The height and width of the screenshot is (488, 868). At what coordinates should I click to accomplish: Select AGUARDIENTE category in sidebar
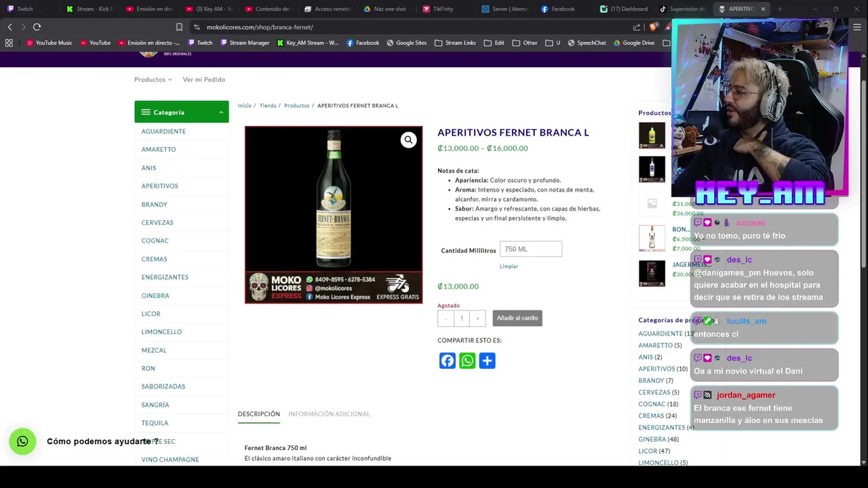(x=163, y=131)
